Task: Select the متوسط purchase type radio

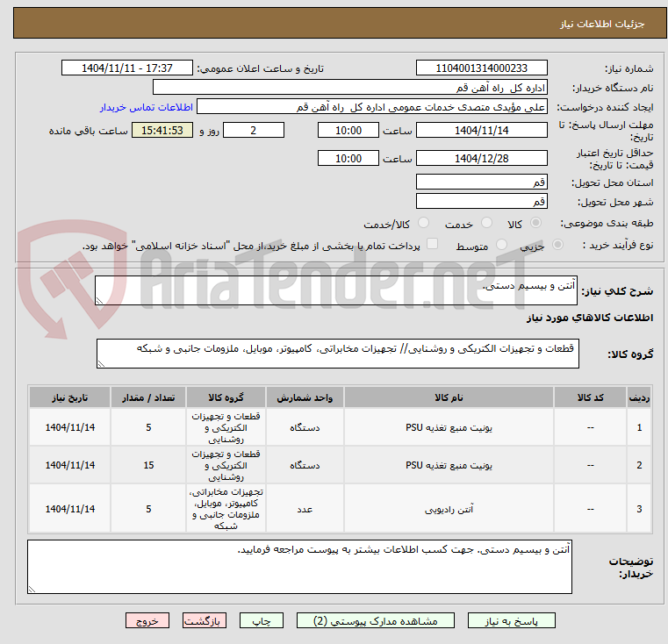Action: coord(501,245)
